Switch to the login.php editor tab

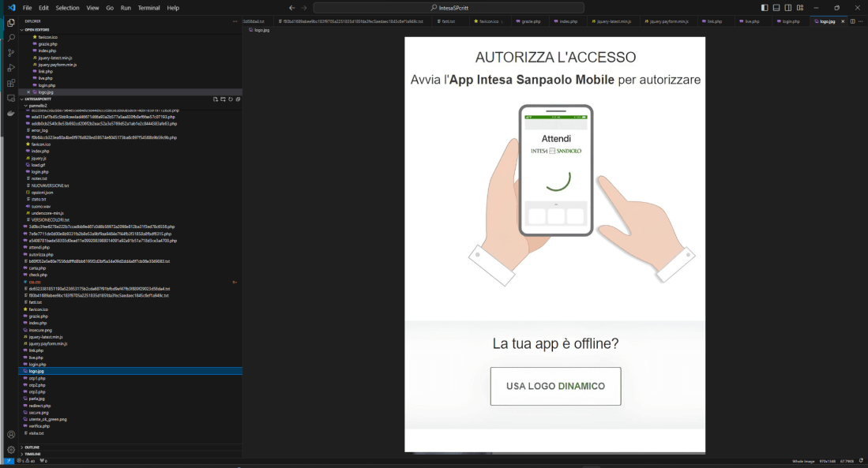[x=791, y=21]
